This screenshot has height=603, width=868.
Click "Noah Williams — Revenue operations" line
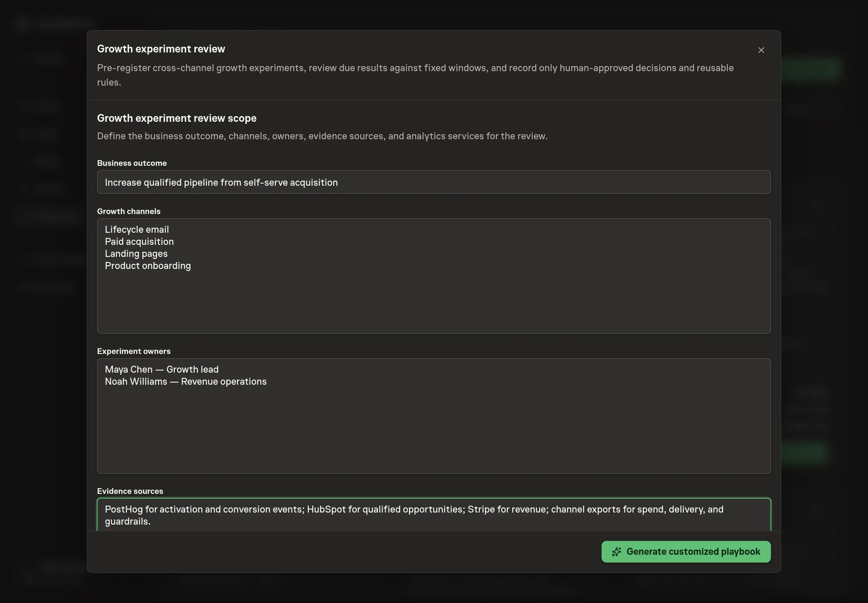click(x=185, y=381)
